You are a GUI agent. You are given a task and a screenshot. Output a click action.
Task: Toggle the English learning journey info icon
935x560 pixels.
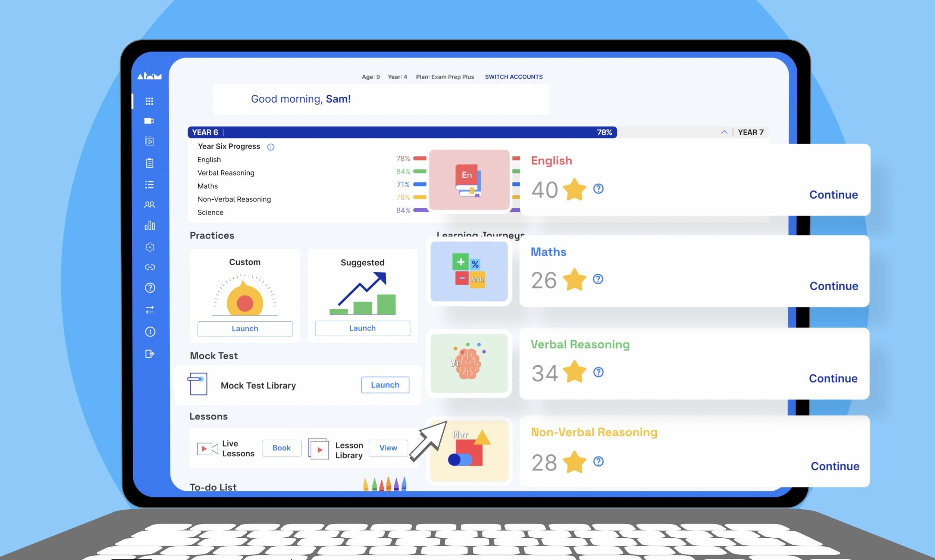(598, 189)
